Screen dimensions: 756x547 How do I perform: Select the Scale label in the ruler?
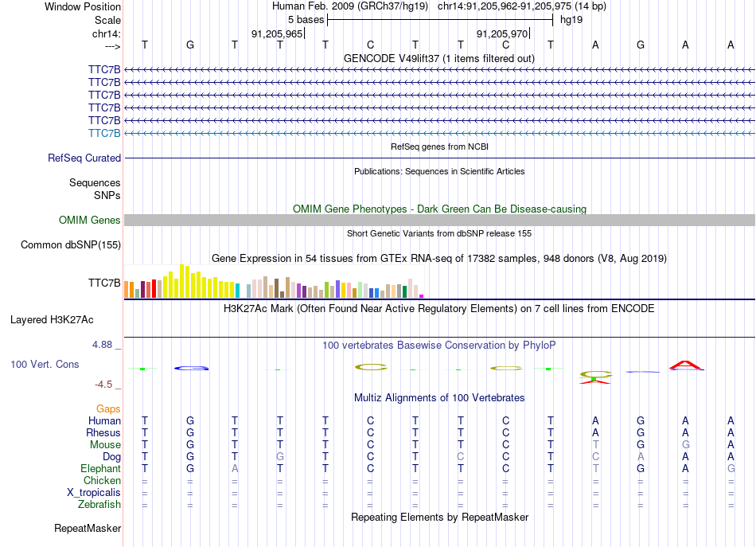pos(107,20)
